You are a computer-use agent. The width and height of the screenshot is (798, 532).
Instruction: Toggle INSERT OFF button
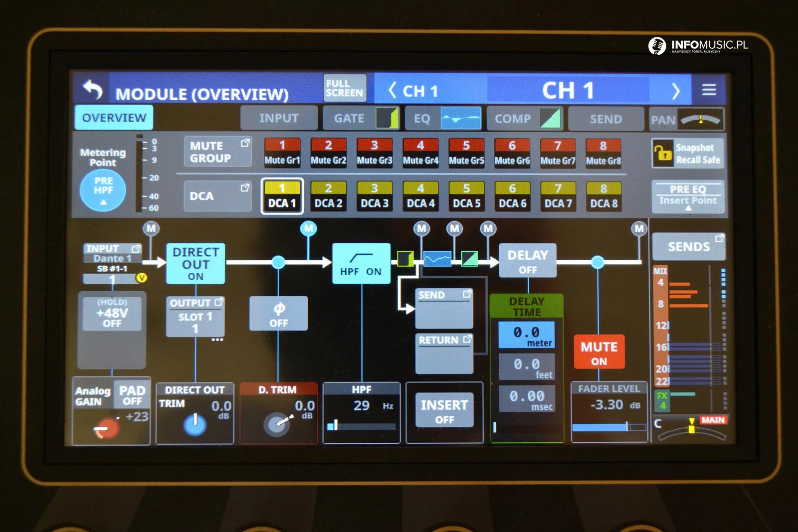point(444,411)
